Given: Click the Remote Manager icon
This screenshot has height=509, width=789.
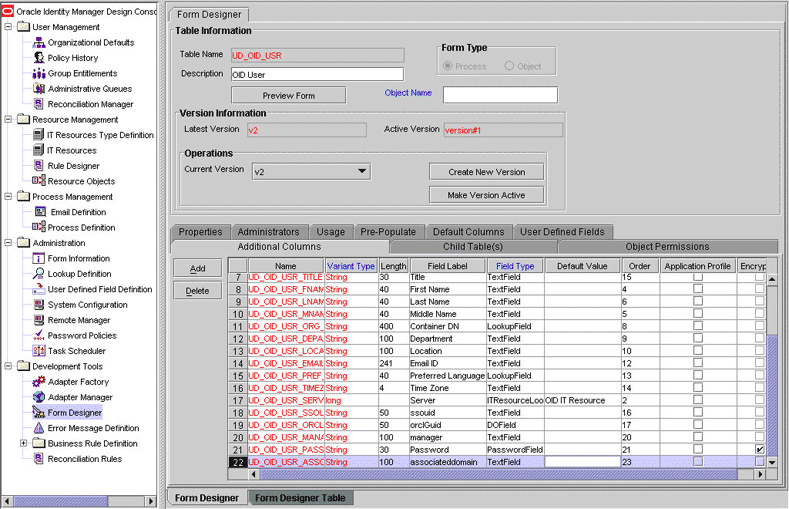Looking at the screenshot, I should coord(39,320).
